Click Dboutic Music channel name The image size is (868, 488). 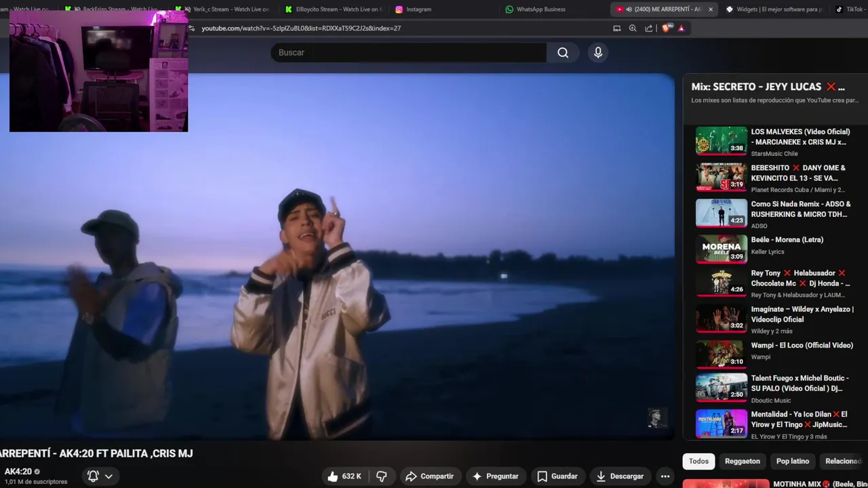pyautogui.click(x=770, y=401)
